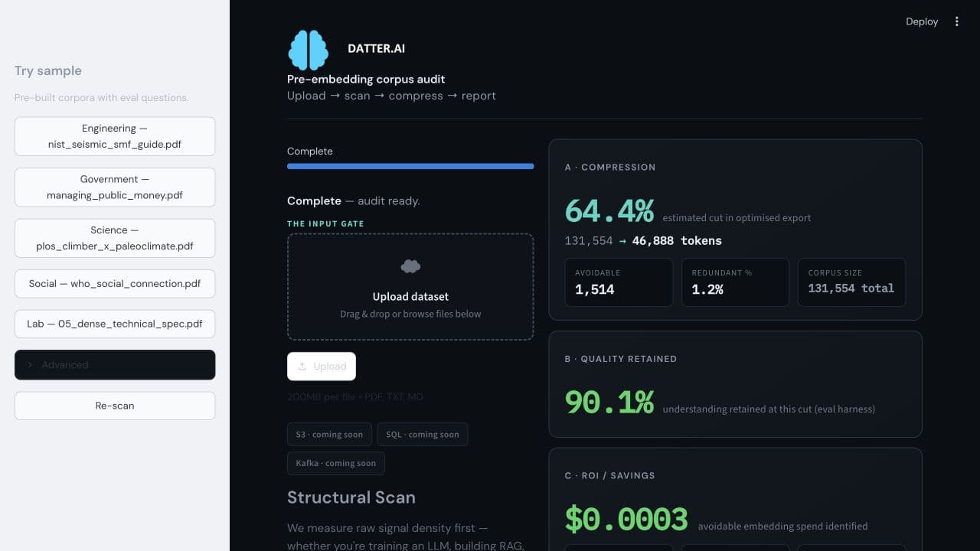Image resolution: width=980 pixels, height=551 pixels.
Task: Click the 'A · COMPRESSION' card label
Action: coord(610,167)
